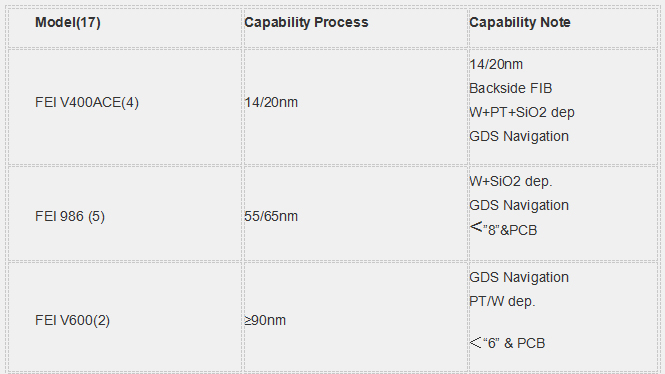Click the 14/20nm process cell
Viewport: 665px width, 374px height.
click(x=355, y=107)
